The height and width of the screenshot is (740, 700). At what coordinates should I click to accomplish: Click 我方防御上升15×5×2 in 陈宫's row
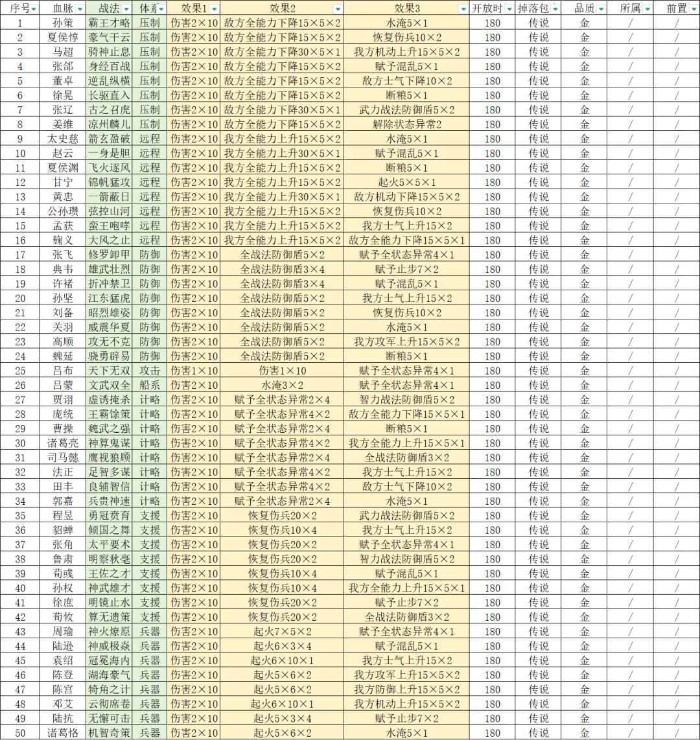407,689
